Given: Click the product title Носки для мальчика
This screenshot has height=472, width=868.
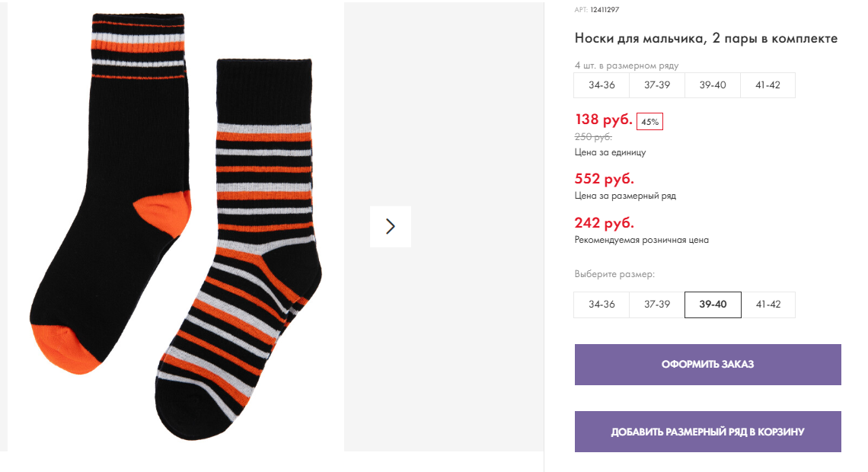Looking at the screenshot, I should point(706,39).
